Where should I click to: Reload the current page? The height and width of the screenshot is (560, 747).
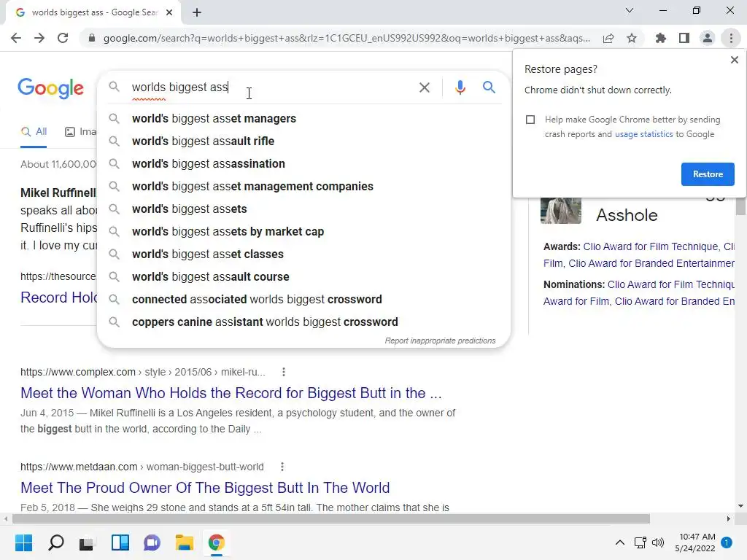63,38
